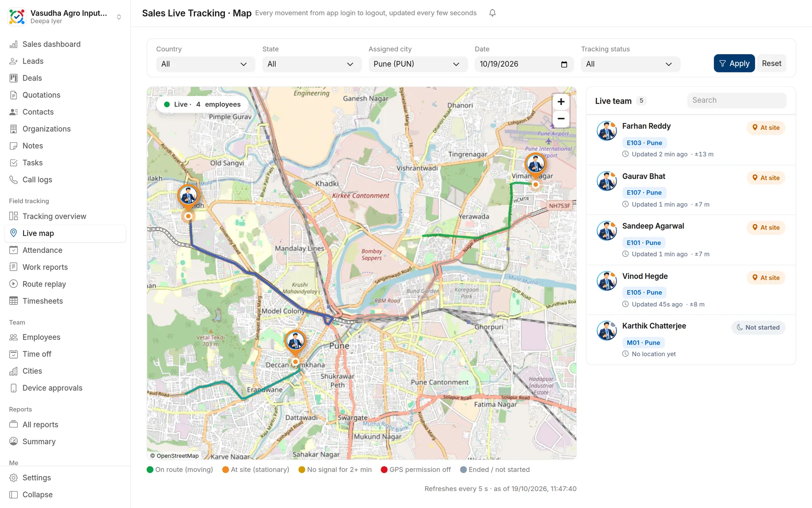Click the M01 · Pune tag
This screenshot has height=508, width=812.
(x=643, y=343)
